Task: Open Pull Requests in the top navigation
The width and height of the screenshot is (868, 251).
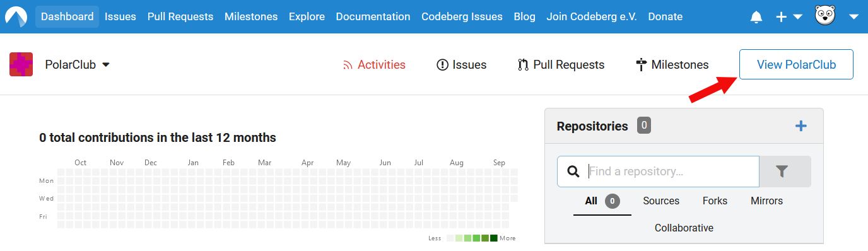Action: pos(180,16)
